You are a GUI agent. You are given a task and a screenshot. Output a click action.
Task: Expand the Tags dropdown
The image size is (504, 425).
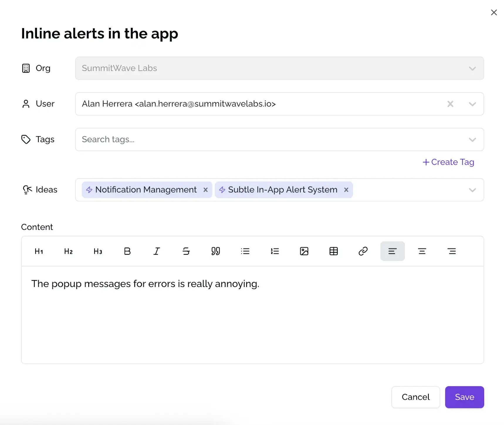click(472, 140)
